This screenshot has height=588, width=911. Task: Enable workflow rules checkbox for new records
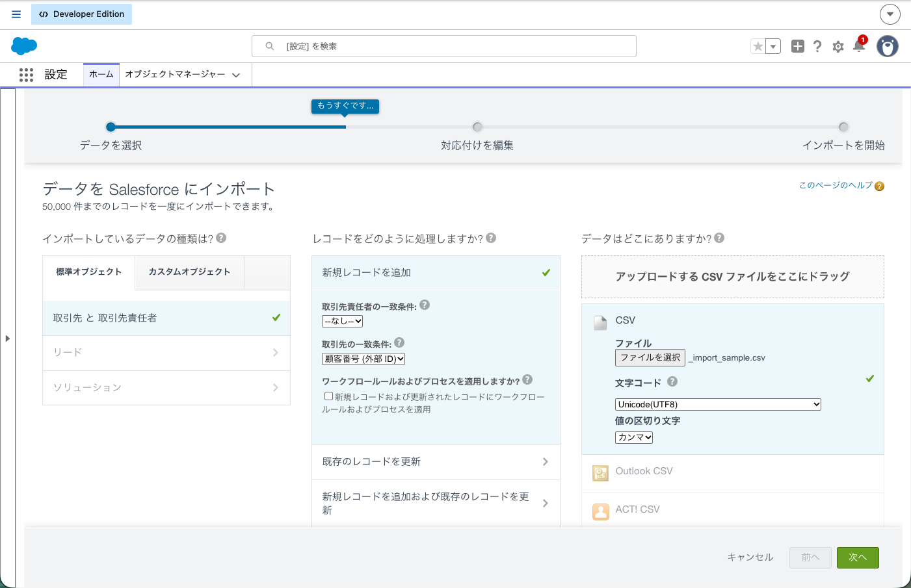[x=329, y=396]
